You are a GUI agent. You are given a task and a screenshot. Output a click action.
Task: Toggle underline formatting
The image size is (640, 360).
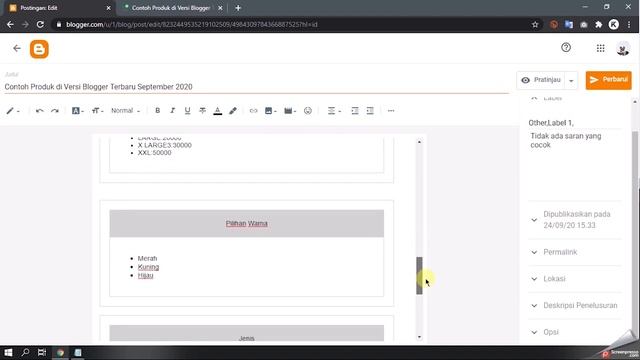click(187, 111)
